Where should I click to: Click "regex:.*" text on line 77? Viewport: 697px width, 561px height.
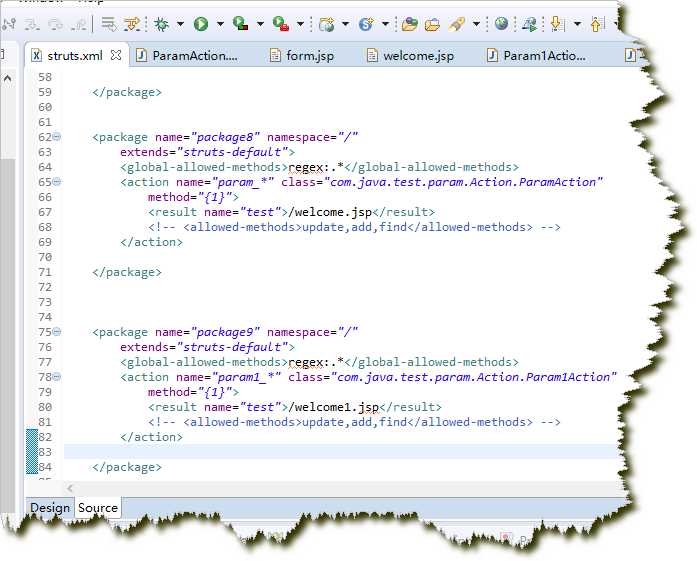pos(316,362)
